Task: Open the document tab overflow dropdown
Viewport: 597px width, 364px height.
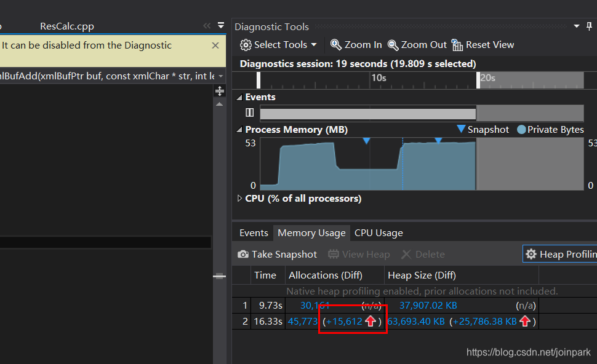Action: coord(221,25)
